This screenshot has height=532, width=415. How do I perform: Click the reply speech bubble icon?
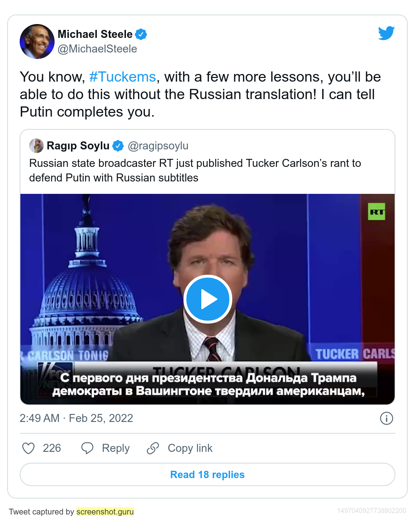coord(87,448)
